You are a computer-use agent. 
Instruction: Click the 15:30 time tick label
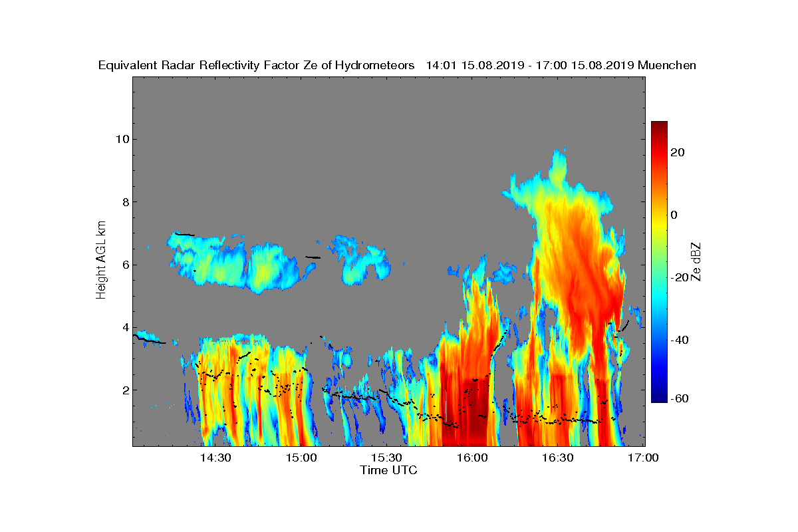coord(386,458)
